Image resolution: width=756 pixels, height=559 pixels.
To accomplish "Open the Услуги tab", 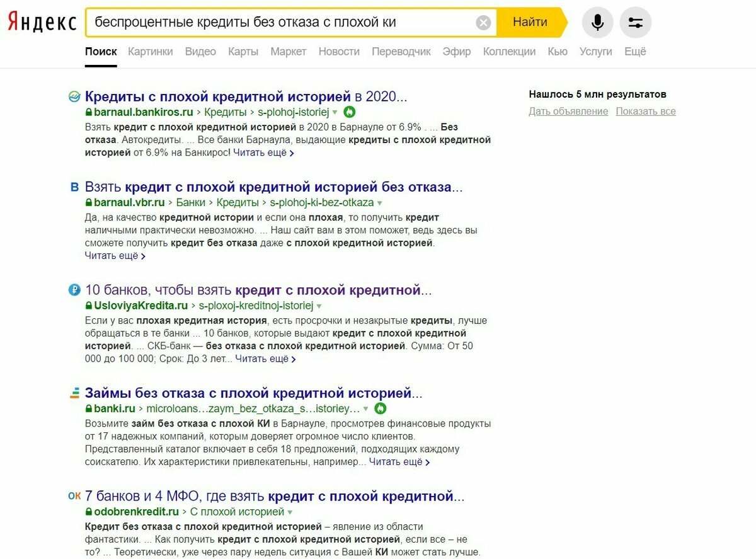I will click(x=596, y=52).
